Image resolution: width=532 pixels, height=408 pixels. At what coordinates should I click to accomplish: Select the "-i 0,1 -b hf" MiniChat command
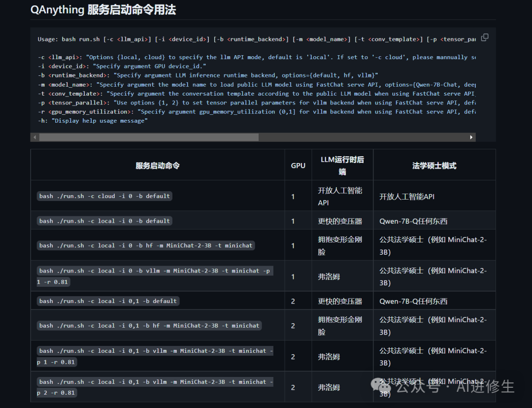[149, 326]
